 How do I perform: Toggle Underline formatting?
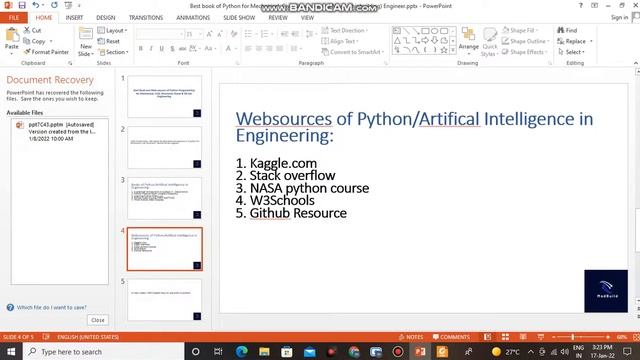162,49
